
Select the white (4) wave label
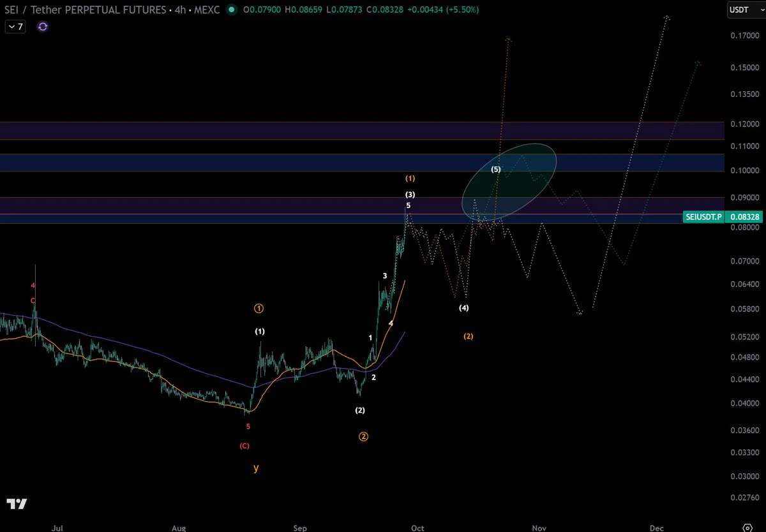click(464, 308)
